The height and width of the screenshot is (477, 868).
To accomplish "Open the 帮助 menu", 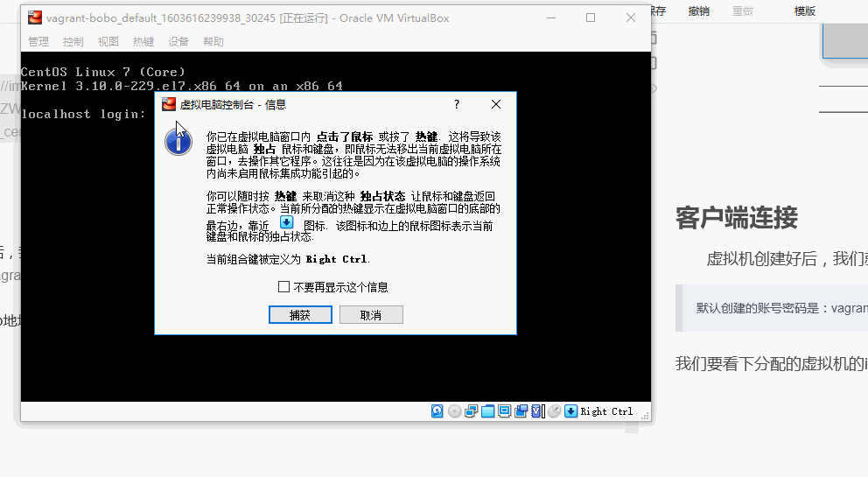I will 213,41.
